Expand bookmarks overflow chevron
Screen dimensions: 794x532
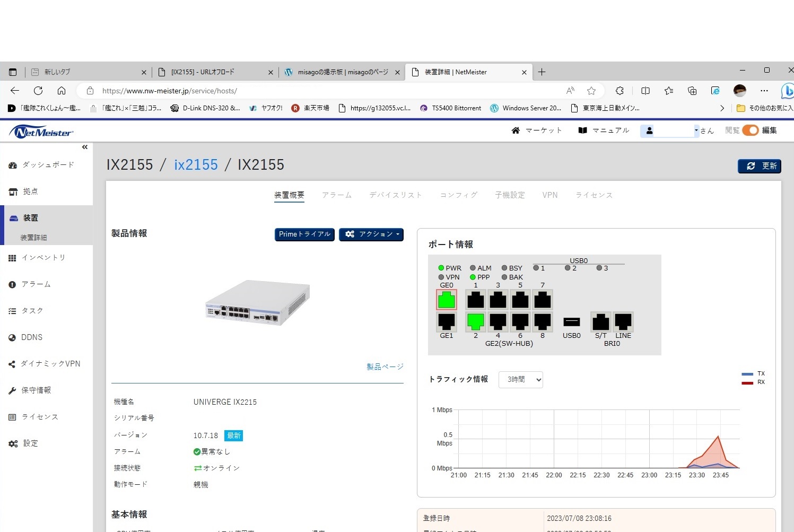(722, 108)
